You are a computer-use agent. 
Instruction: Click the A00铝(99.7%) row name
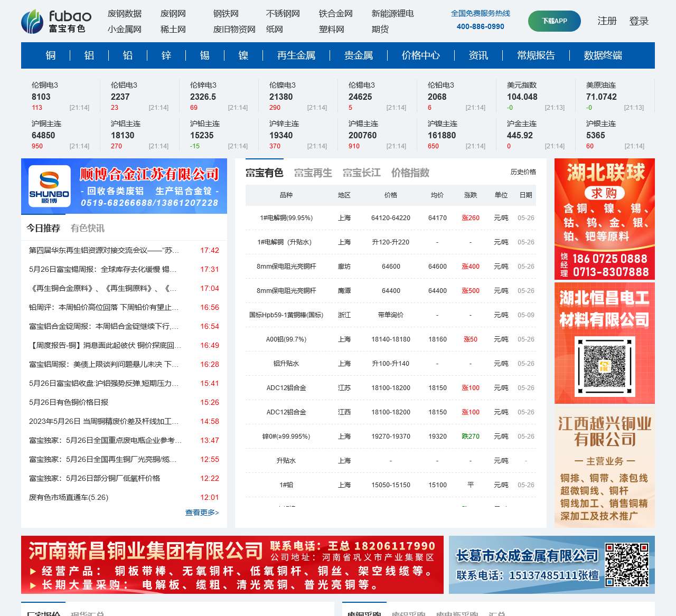pyautogui.click(x=286, y=339)
